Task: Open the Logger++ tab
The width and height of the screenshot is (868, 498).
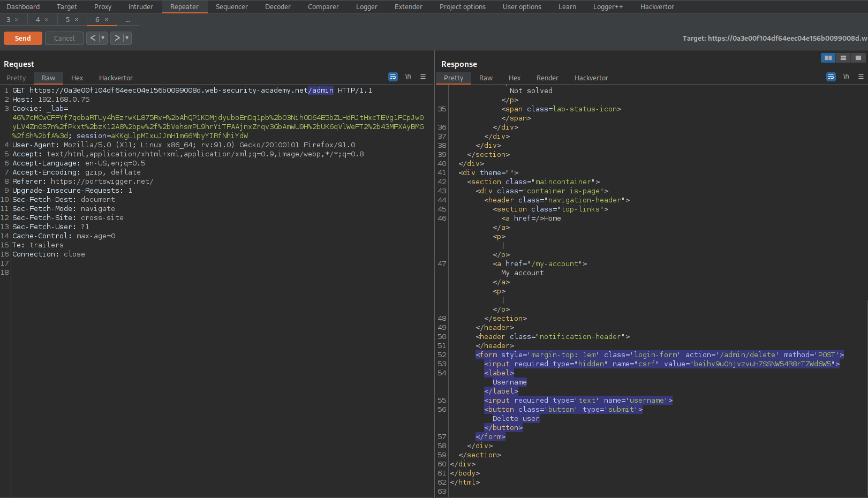Action: tap(608, 7)
